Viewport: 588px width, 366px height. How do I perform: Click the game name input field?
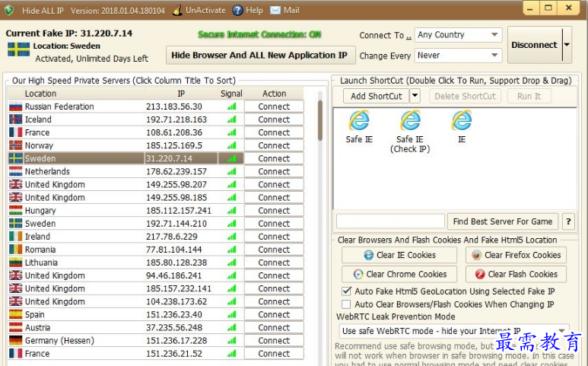(390, 221)
